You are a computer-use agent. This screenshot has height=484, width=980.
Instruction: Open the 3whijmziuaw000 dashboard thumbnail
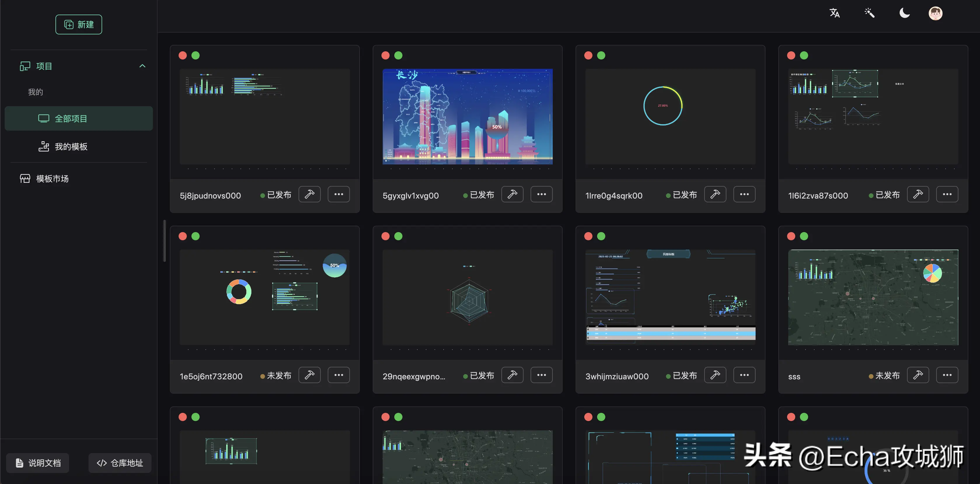[670, 297]
